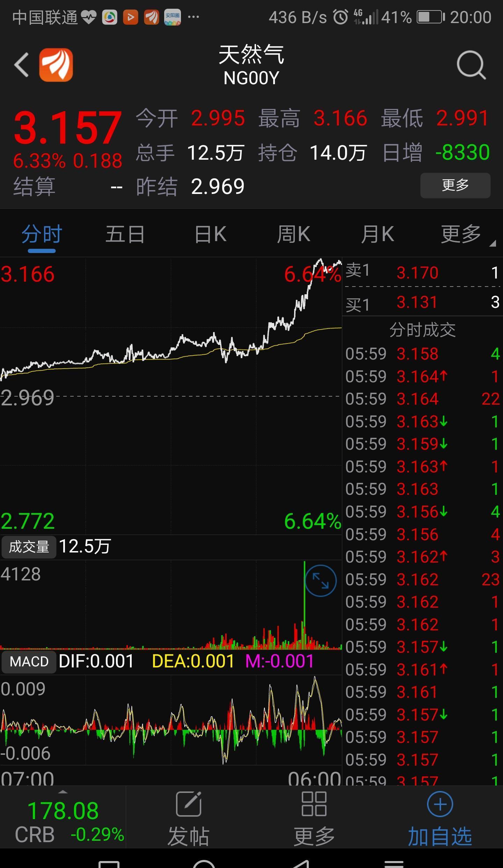The image size is (503, 868).
Task: Tap the MACD indicator label
Action: tap(29, 661)
